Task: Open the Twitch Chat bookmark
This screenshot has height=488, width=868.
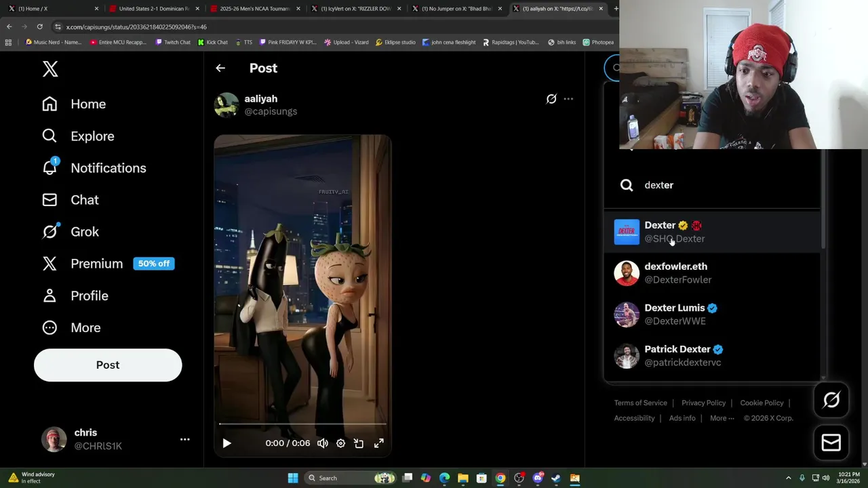Action: tap(172, 42)
